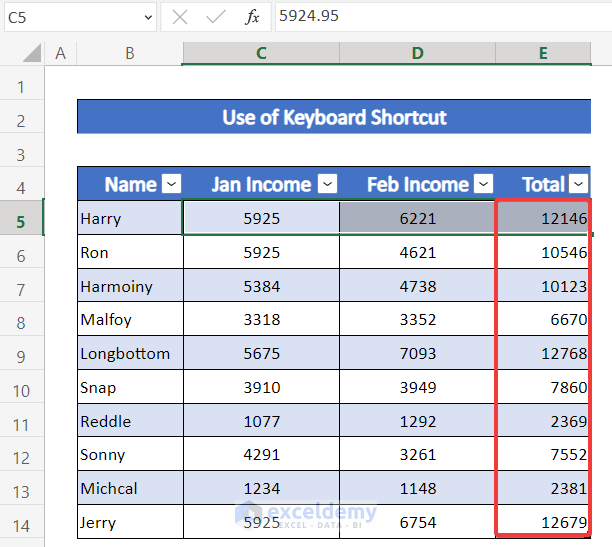The height and width of the screenshot is (547, 612).
Task: Select column B header
Action: 130,54
